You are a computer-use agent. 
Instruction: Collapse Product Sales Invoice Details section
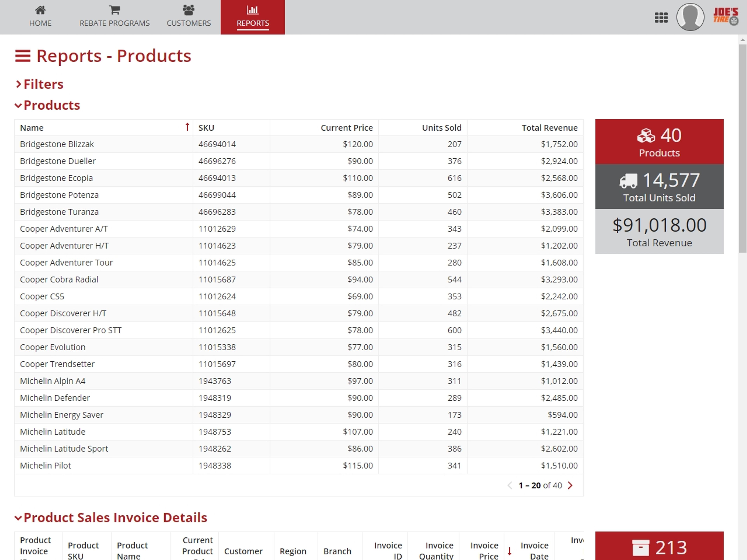click(x=111, y=517)
